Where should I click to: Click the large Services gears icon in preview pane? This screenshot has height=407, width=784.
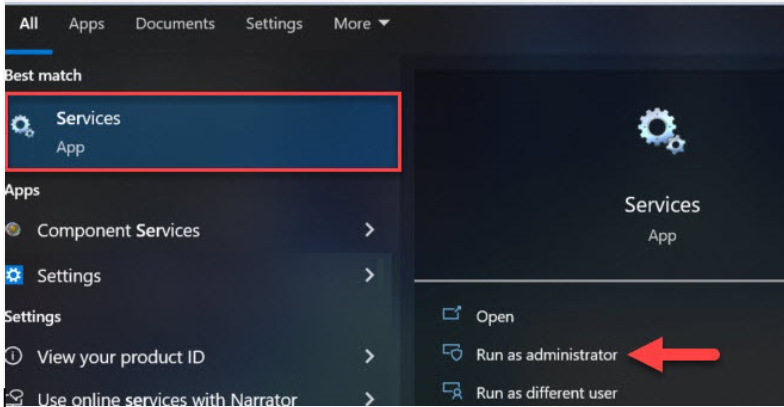point(661,131)
